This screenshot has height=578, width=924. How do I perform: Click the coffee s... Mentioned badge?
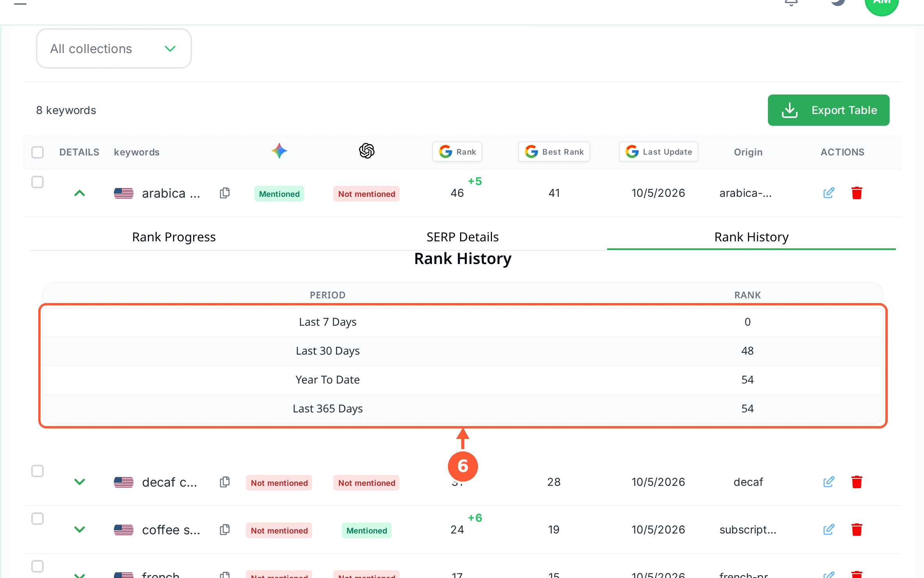pos(367,530)
